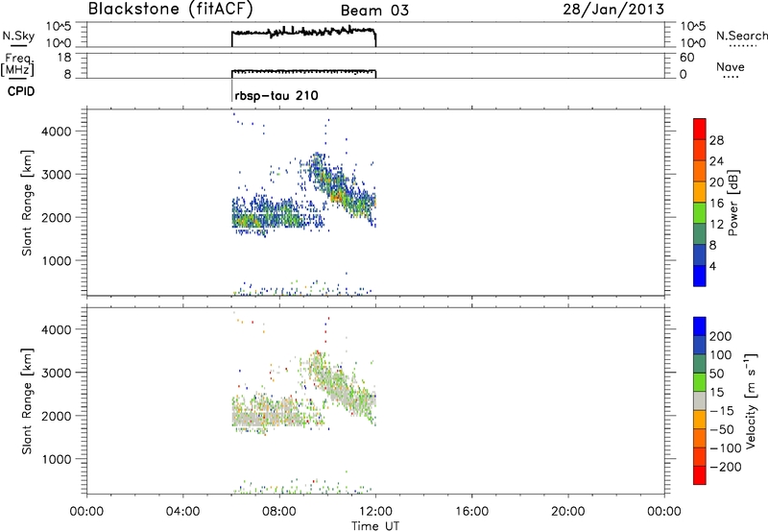The image size is (768, 532).
Task: Click the red bottom of the velocity colorbar
Action: point(700,475)
